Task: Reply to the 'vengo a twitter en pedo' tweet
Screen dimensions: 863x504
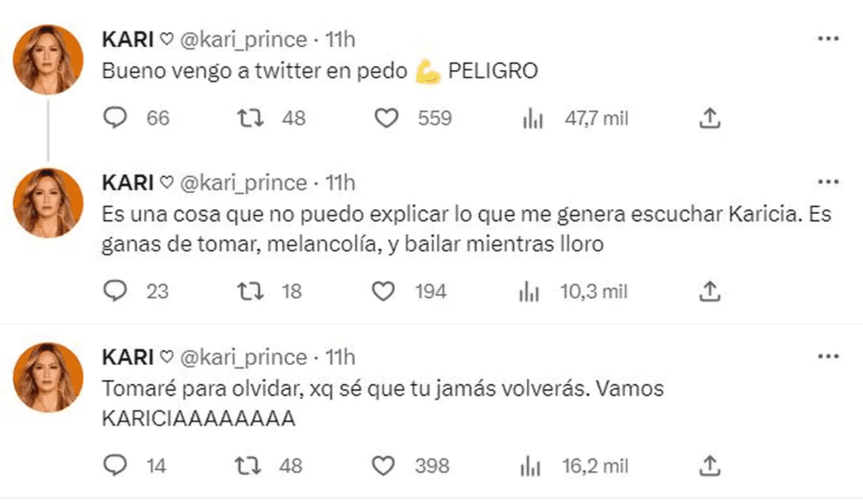Action: pos(114,119)
